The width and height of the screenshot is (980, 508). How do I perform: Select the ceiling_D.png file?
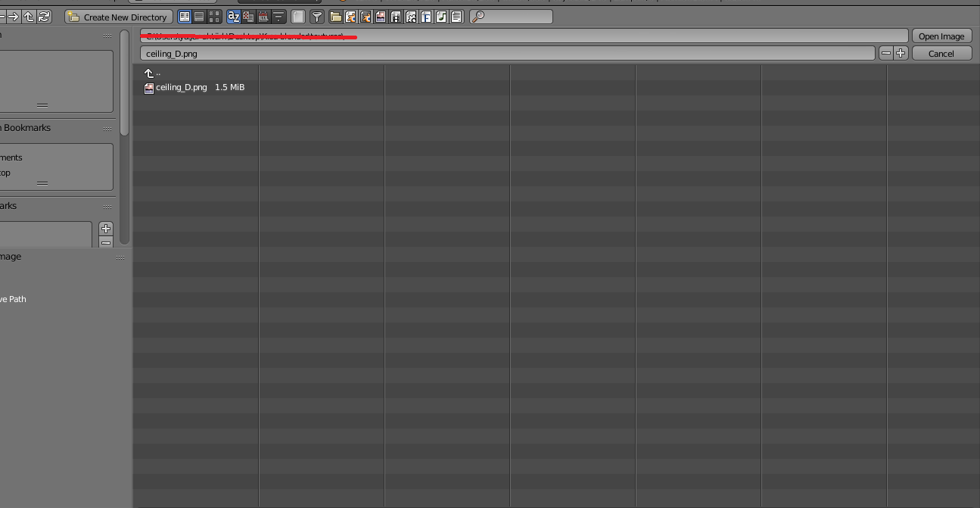click(194, 88)
